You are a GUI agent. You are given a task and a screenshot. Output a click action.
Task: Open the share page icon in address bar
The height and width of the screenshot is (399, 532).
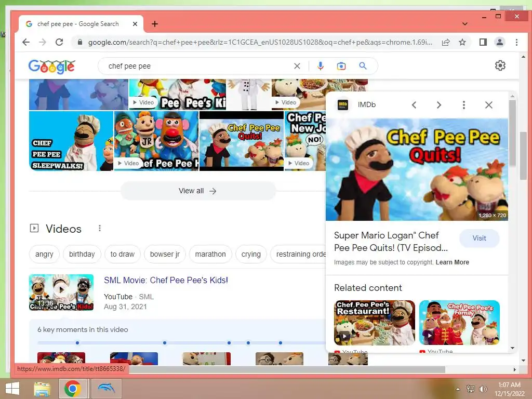coord(446,42)
